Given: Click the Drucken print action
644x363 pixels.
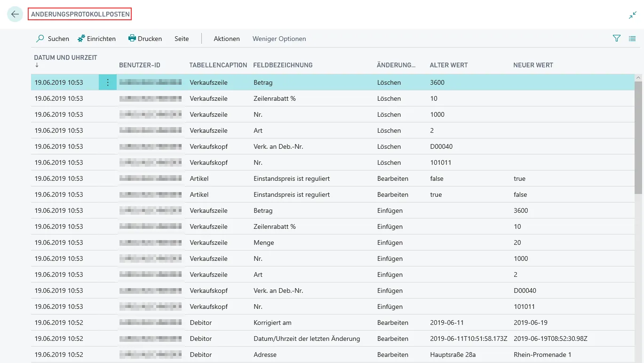Looking at the screenshot, I should (145, 39).
